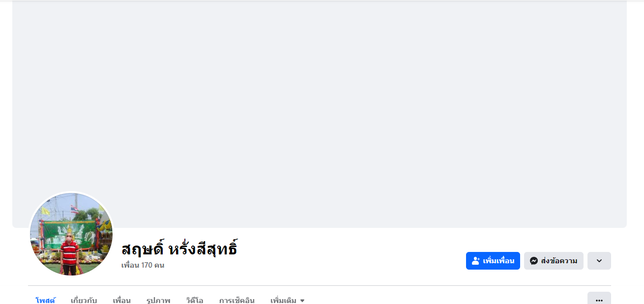Expand the เพิ่มเติม dropdown tab
The width and height of the screenshot is (644, 304).
(288, 300)
